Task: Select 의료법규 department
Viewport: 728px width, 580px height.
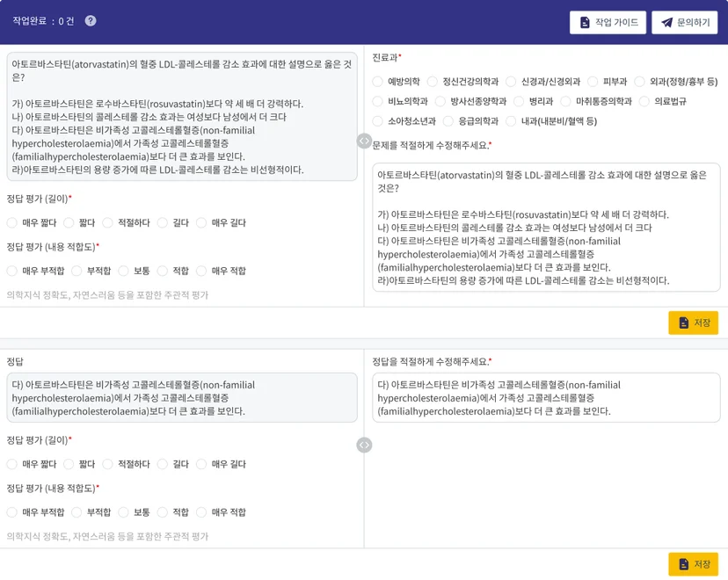Action: [644, 101]
